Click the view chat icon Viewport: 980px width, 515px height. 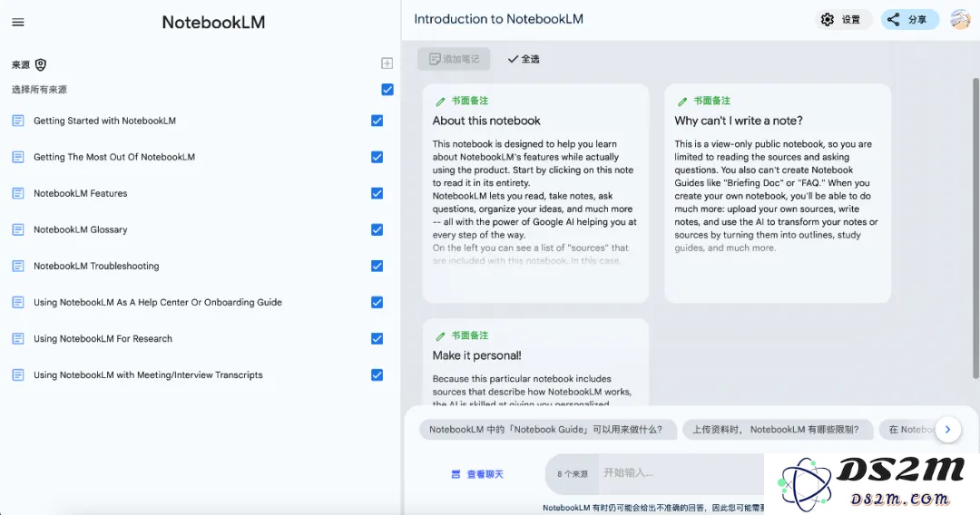coord(456,474)
